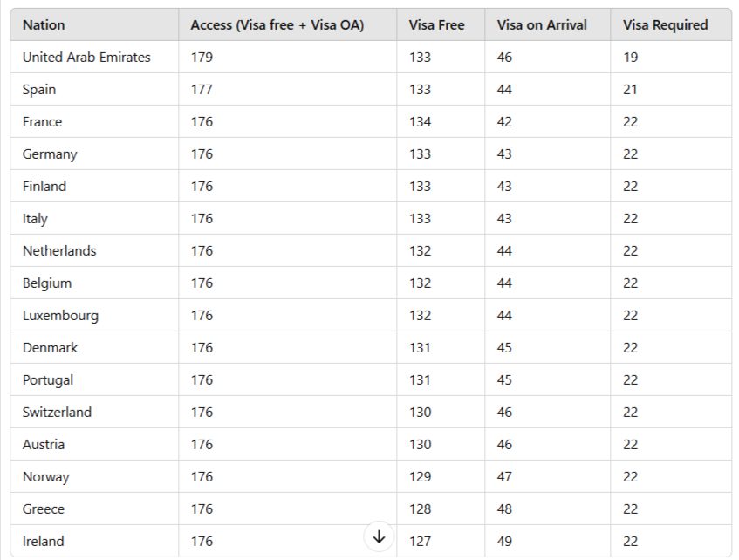Click on Germany in the table

50,154
